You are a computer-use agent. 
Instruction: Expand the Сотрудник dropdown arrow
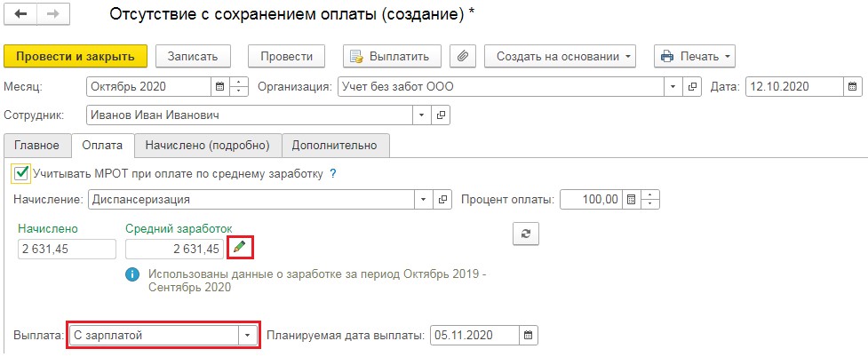pos(422,115)
